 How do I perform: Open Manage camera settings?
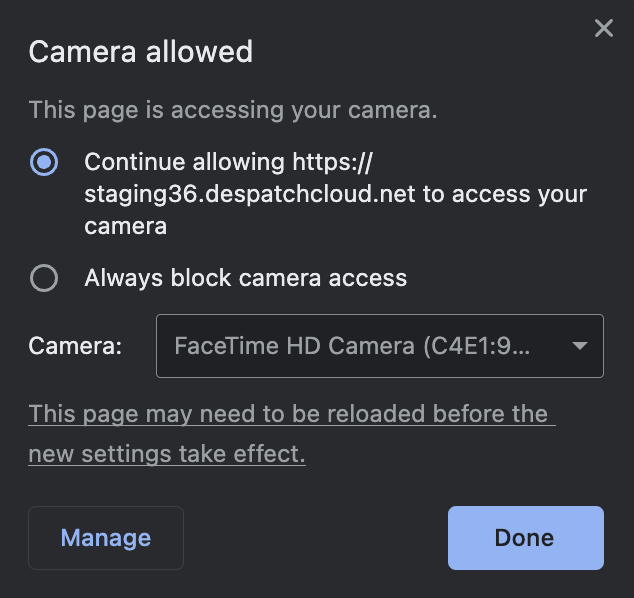point(106,538)
